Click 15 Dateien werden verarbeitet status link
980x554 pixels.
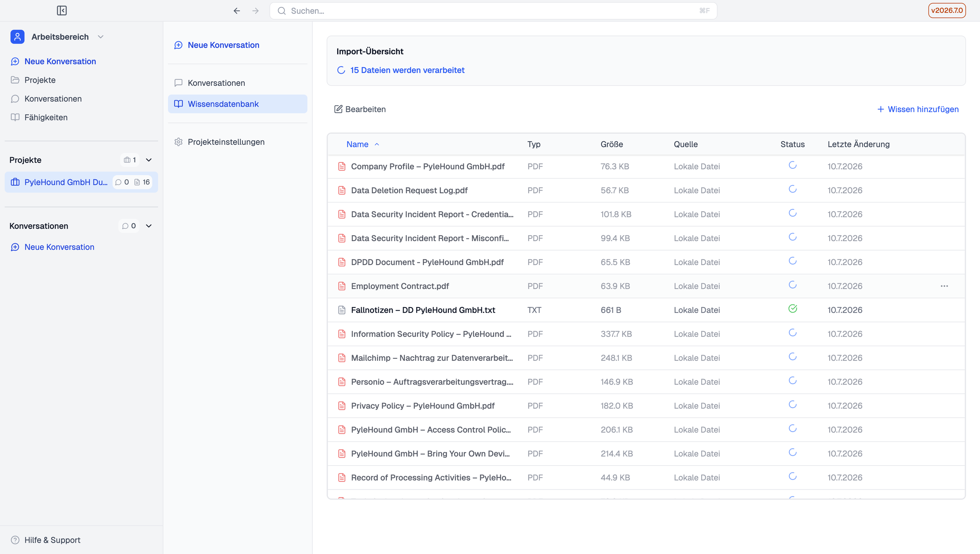401,70
